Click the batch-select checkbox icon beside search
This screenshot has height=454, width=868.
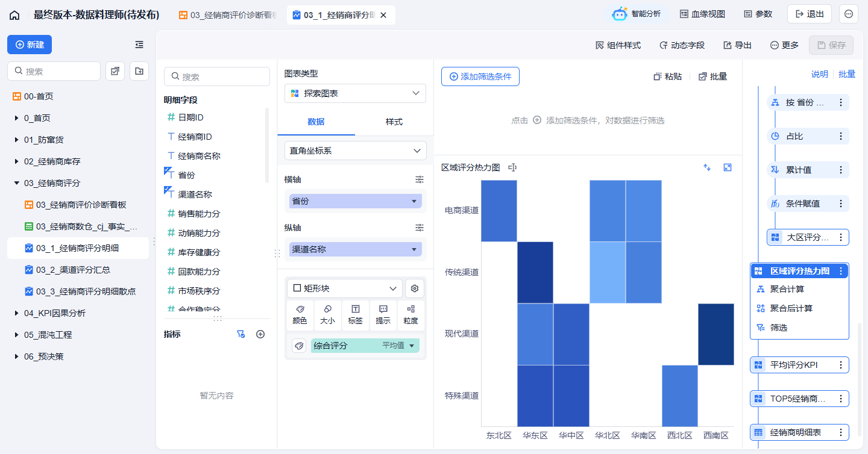point(115,71)
